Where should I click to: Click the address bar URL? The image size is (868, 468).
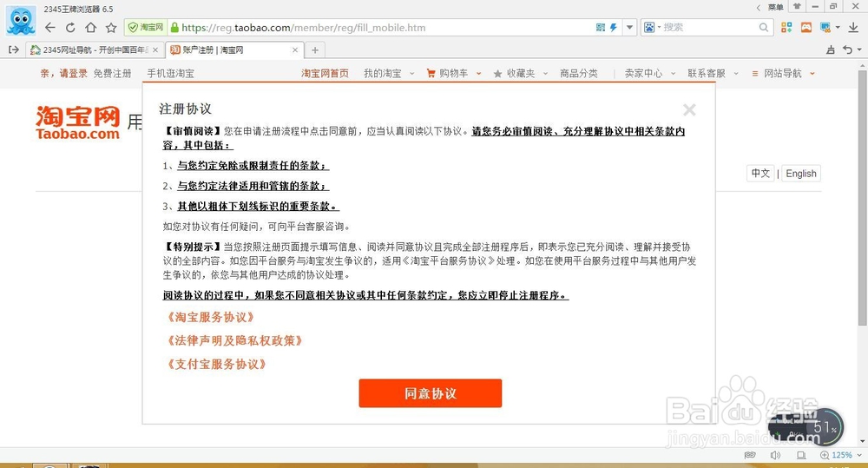click(x=303, y=27)
